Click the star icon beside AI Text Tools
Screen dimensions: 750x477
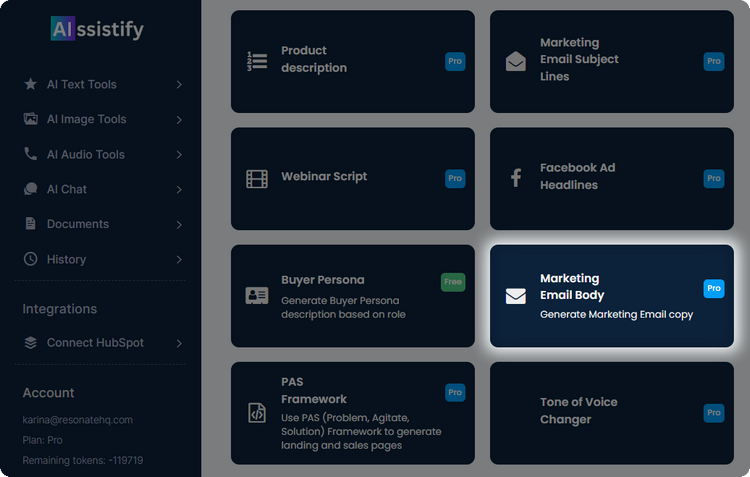(30, 84)
